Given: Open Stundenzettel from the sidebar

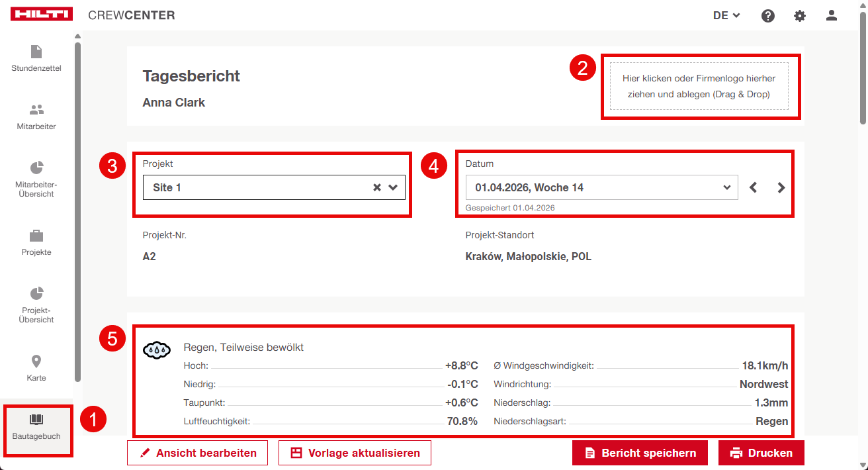Looking at the screenshot, I should pos(36,58).
